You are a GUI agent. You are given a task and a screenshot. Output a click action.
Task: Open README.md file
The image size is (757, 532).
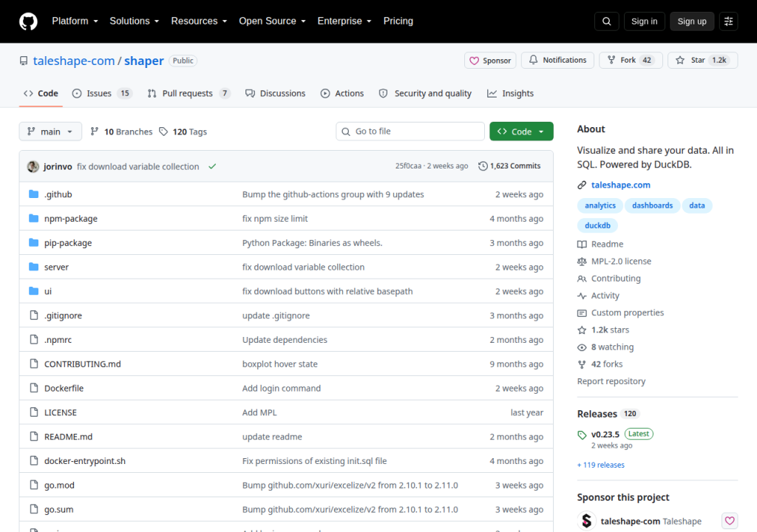[68, 437]
